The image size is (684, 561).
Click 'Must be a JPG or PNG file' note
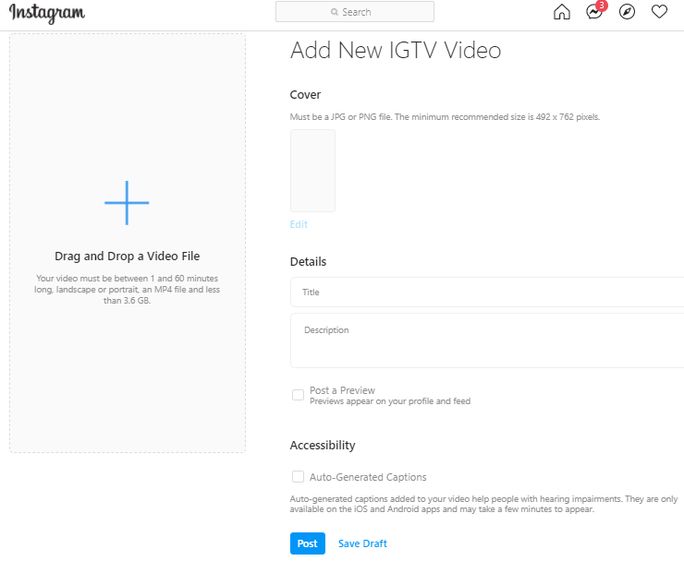[445, 117]
